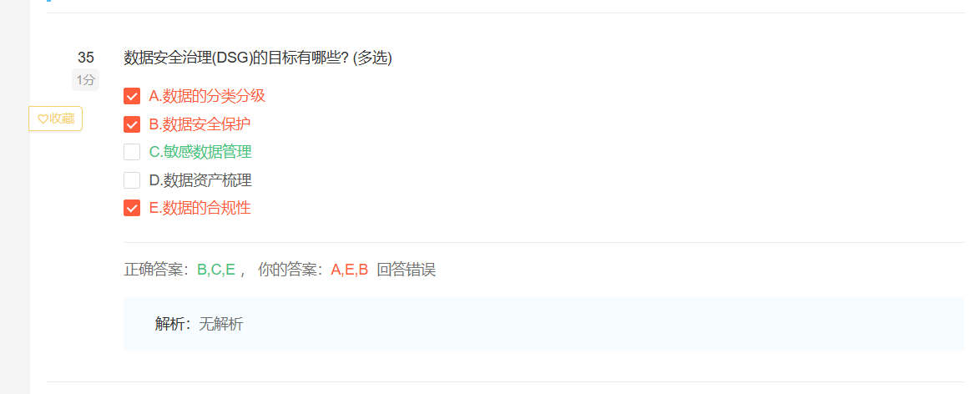Viewport: 980px width, 394px height.
Task: Click the green correct answer B,C,E
Action: tap(216, 270)
